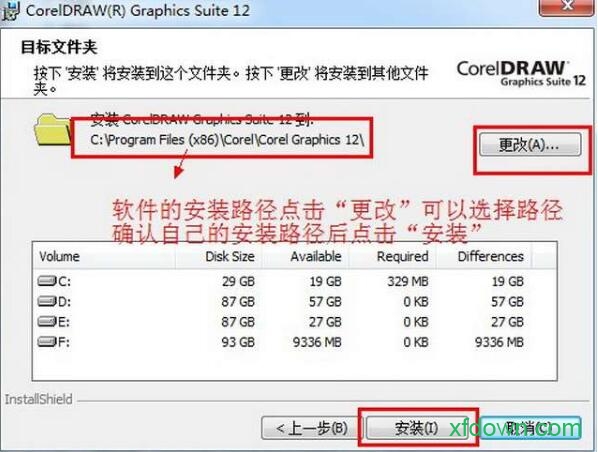Click the CorelDRAW Graphics Suite 12 logo
Image resolution: width=598 pixels, height=452 pixels.
521,73
